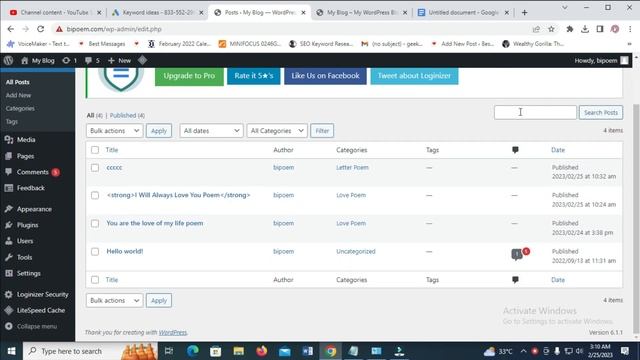The image size is (640, 360).
Task: Switch to My Blog WordPress tab
Action: [362, 13]
